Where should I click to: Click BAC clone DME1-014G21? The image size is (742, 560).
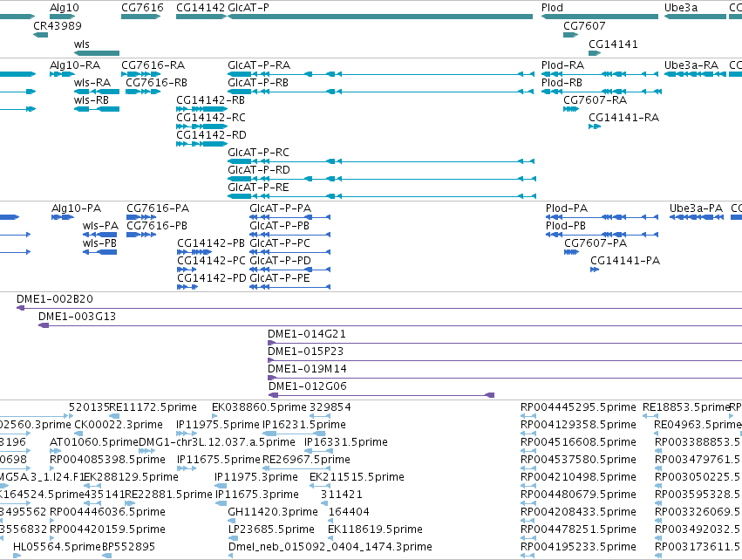point(307,334)
